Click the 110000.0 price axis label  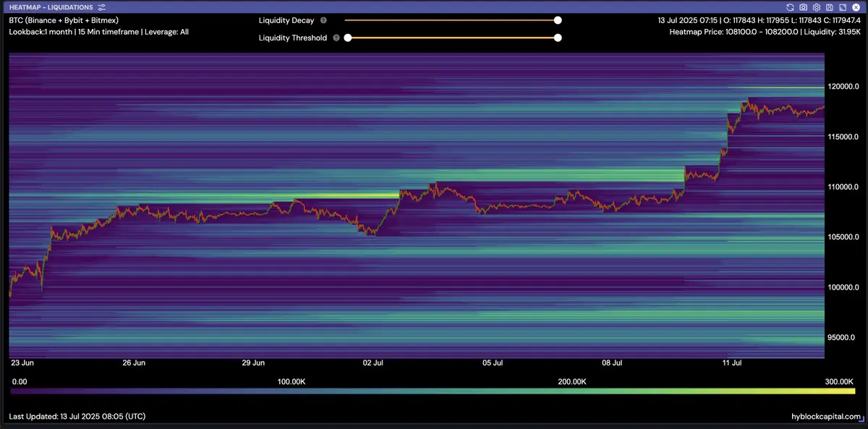842,187
